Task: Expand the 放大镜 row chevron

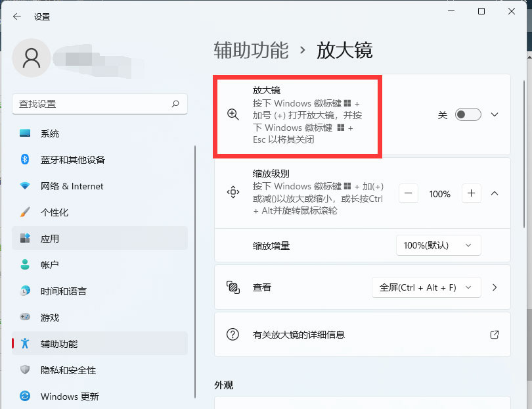Action: pos(494,114)
